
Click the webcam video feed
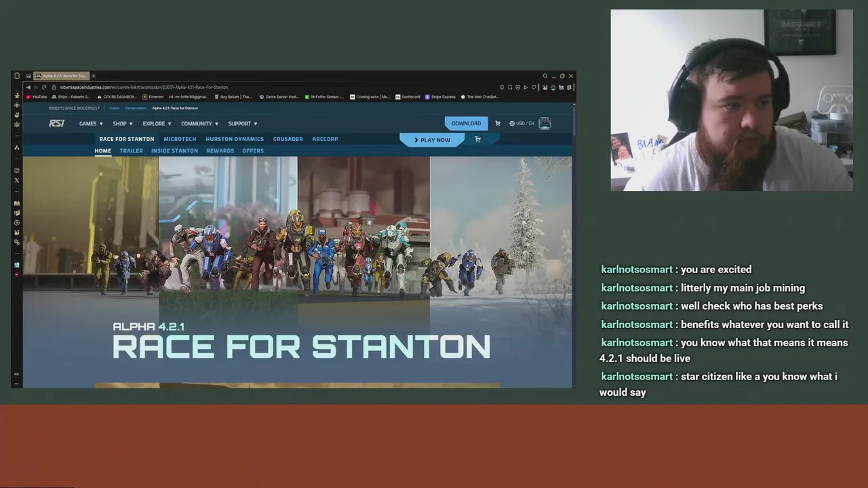(x=732, y=100)
